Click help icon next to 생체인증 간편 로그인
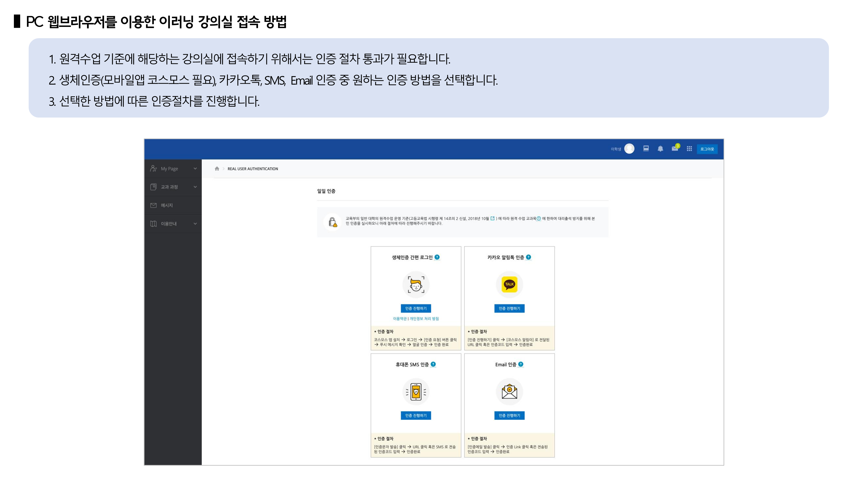 437,257
